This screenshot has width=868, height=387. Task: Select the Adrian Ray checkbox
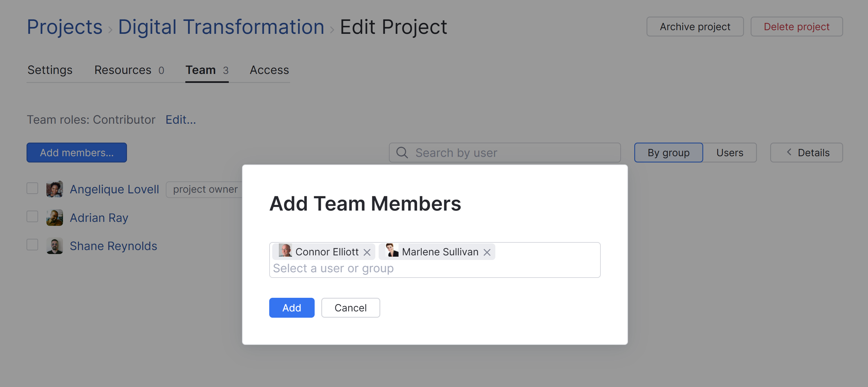click(32, 217)
